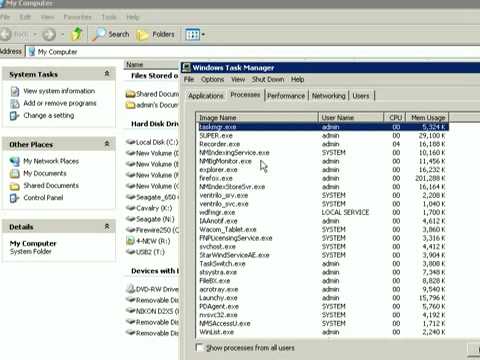Select wdfmgr.exe process row

(322, 212)
